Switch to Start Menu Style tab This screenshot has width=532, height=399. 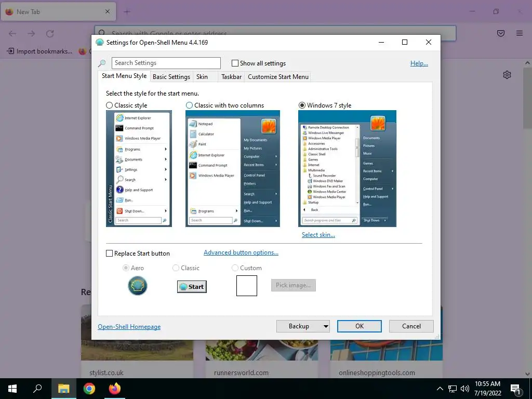[x=124, y=76]
